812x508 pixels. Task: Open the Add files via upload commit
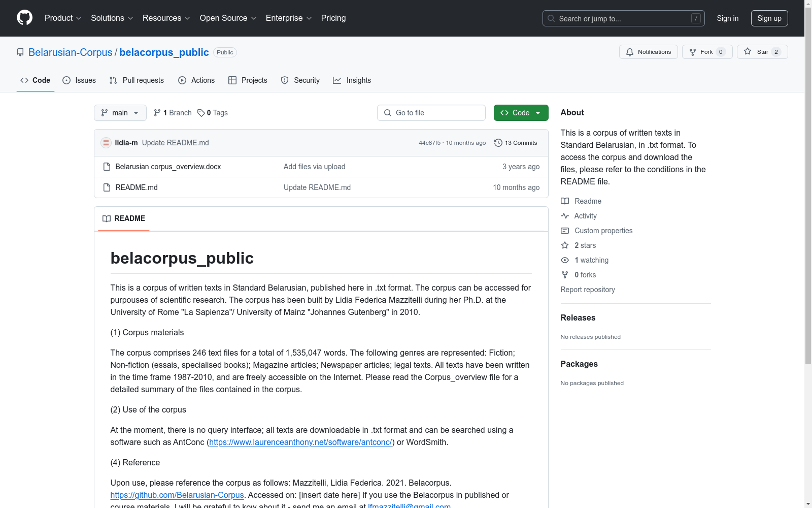click(x=315, y=167)
